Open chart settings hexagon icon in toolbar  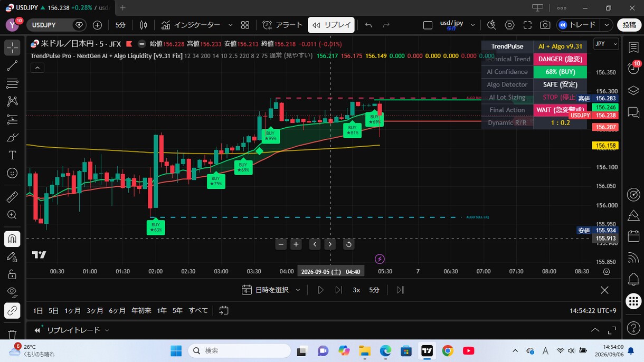[x=509, y=25]
